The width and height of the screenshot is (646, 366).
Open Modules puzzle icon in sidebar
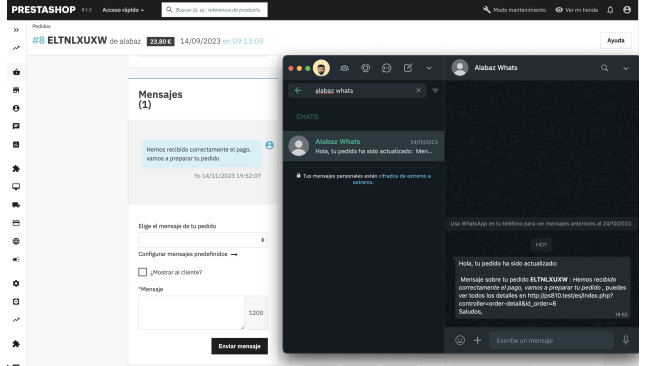(x=16, y=169)
